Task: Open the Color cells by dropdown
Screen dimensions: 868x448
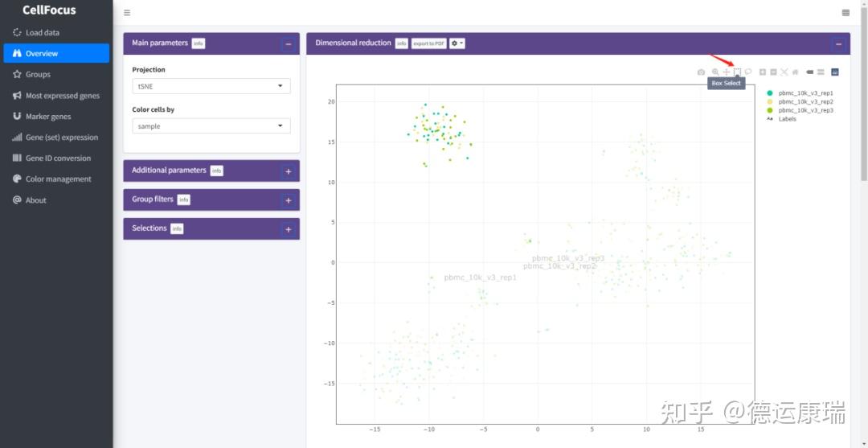Action: tap(211, 125)
